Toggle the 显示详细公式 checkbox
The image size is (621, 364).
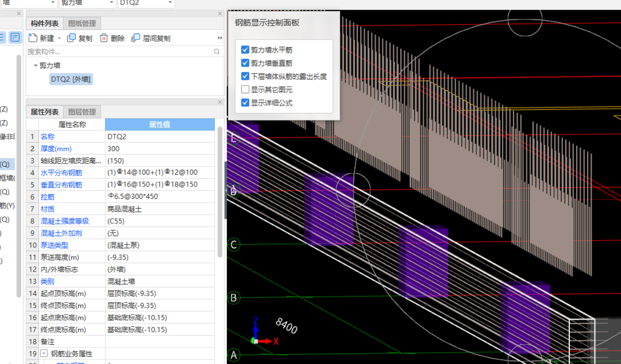point(245,103)
